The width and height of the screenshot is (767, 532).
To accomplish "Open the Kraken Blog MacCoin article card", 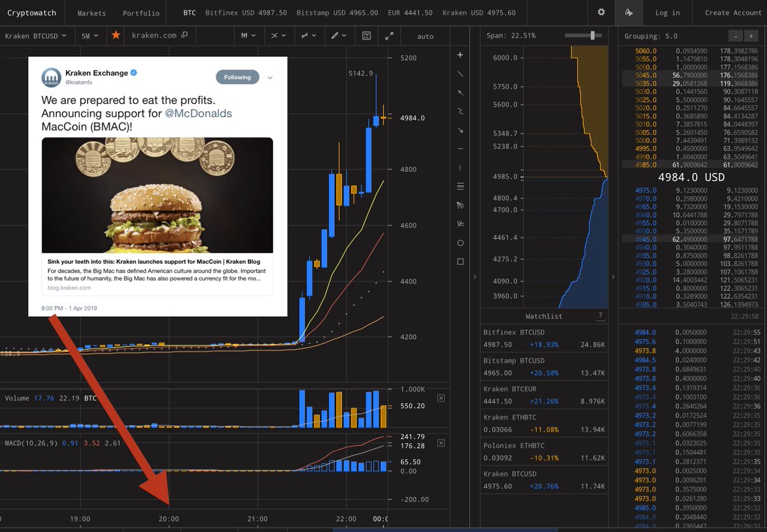I will [x=157, y=217].
